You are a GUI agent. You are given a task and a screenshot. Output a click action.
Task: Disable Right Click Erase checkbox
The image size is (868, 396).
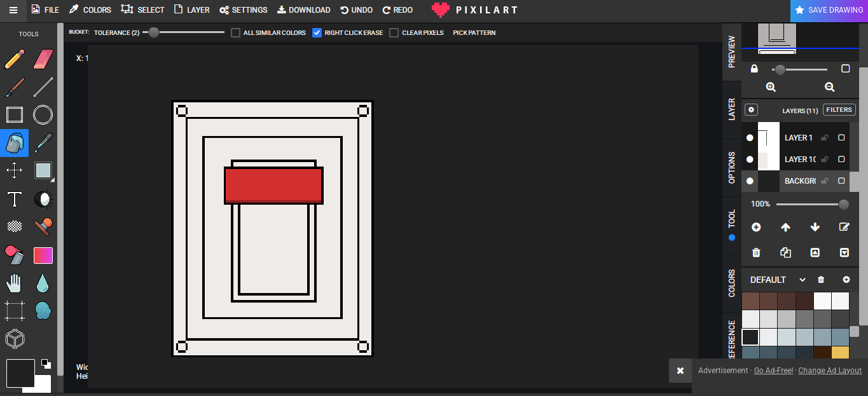point(317,32)
